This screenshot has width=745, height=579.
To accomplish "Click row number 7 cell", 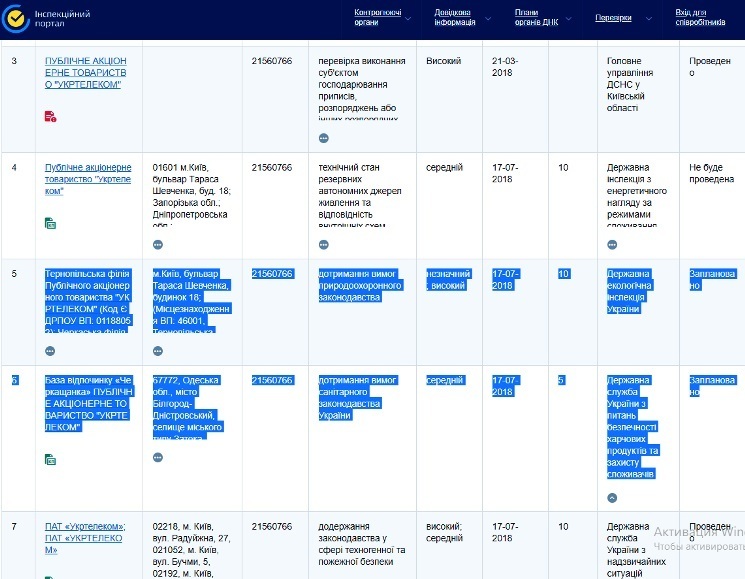I will tap(14, 526).
